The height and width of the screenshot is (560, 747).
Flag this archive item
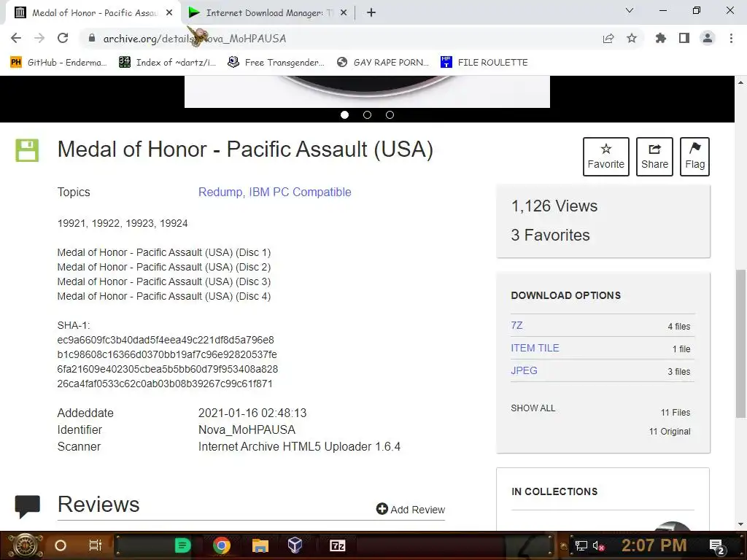pyautogui.click(x=694, y=157)
